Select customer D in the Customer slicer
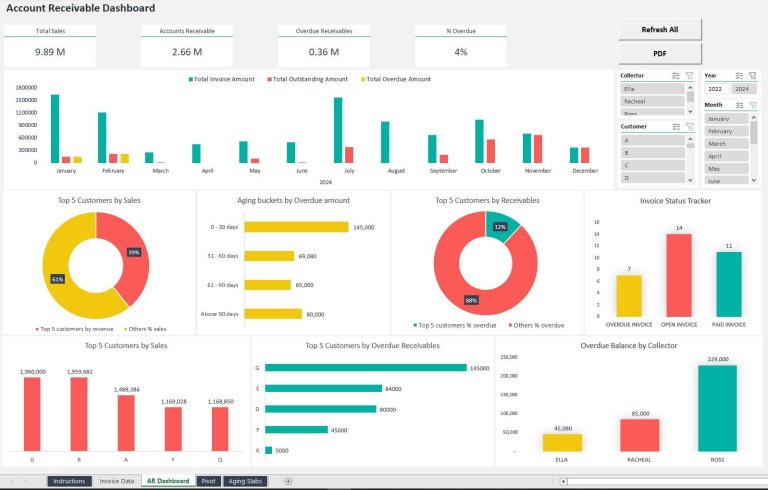 click(x=652, y=178)
